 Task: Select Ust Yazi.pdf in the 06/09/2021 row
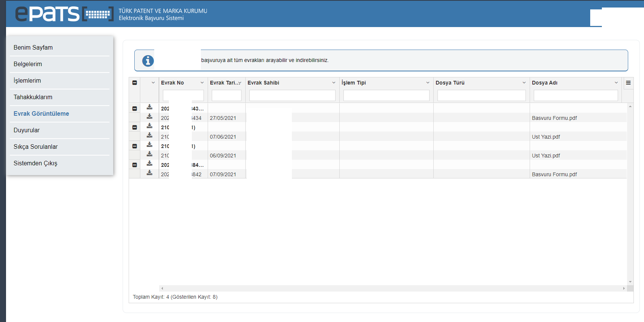tap(546, 156)
